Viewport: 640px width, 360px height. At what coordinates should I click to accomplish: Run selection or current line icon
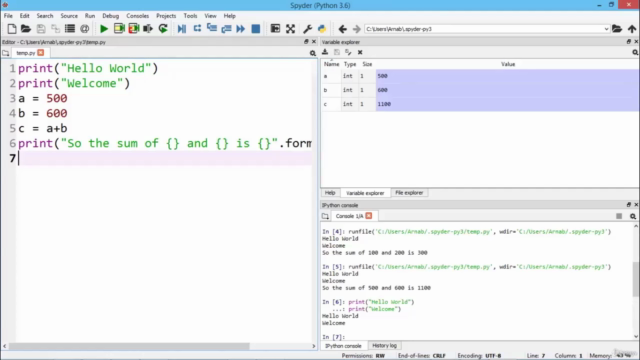pyautogui.click(x=148, y=29)
